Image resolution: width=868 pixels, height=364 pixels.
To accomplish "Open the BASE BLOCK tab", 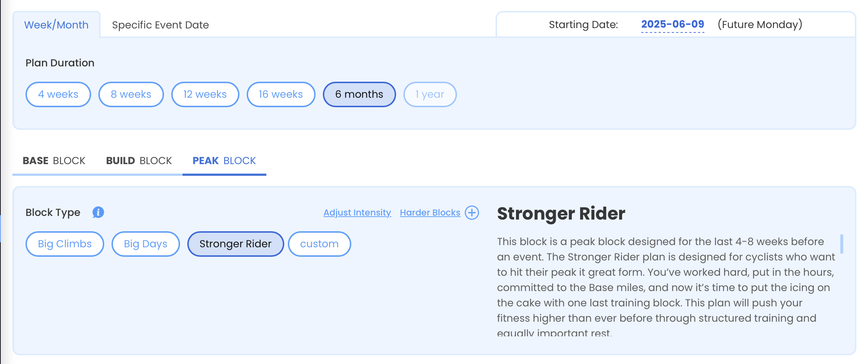I will point(54,161).
